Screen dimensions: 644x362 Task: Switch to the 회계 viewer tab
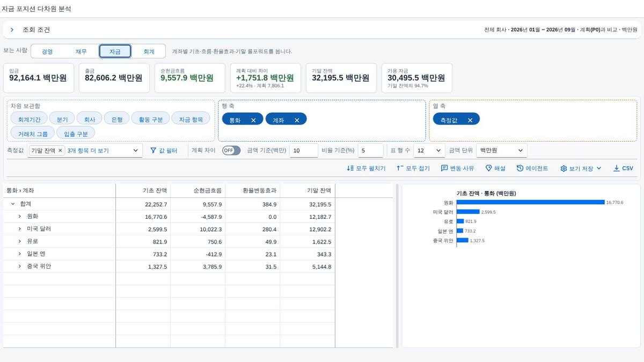coord(149,51)
